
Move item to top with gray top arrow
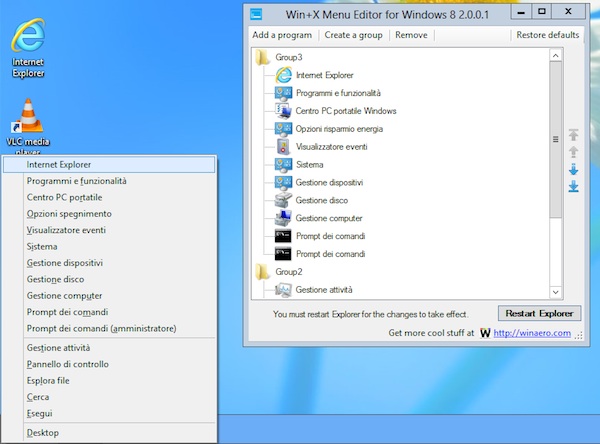573,135
